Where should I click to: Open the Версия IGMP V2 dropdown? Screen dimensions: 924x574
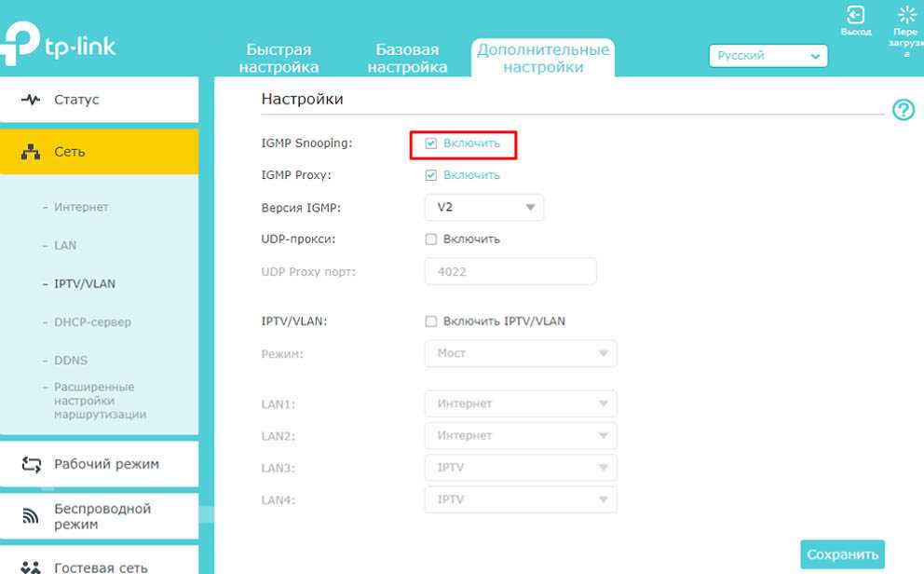(x=483, y=208)
